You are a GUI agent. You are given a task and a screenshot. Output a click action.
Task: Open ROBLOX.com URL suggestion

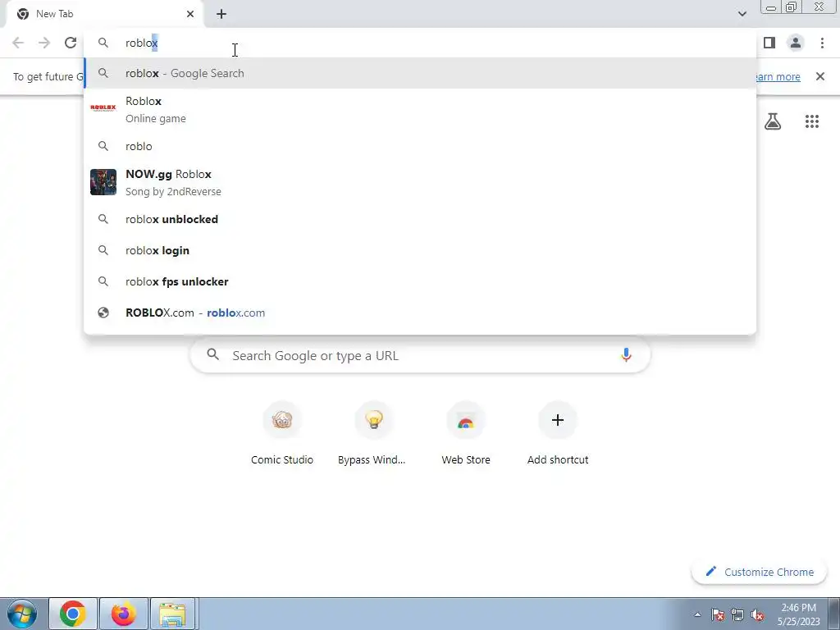[x=420, y=313]
